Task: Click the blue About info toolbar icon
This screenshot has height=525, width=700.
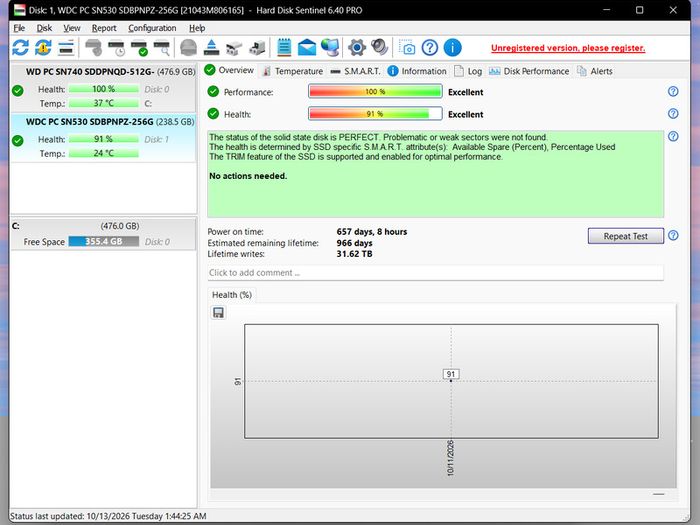Action: point(453,47)
